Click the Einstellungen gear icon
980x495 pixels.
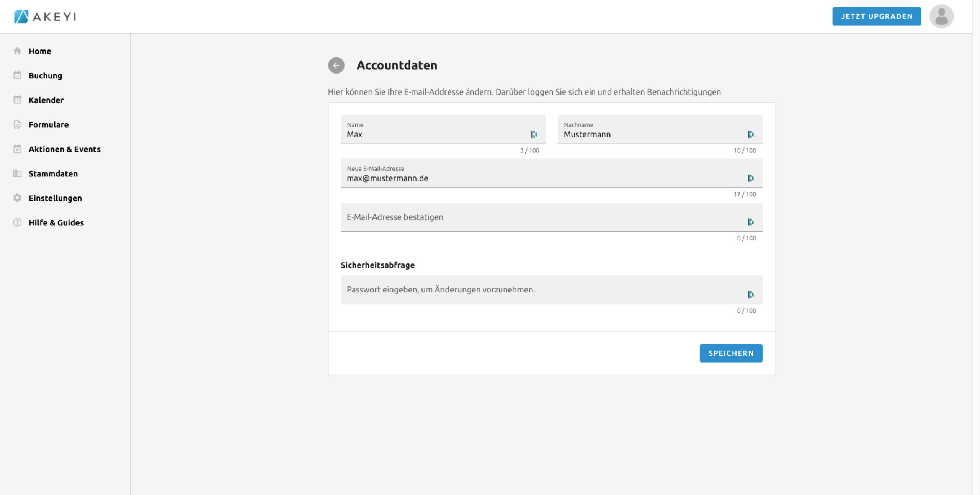point(17,198)
